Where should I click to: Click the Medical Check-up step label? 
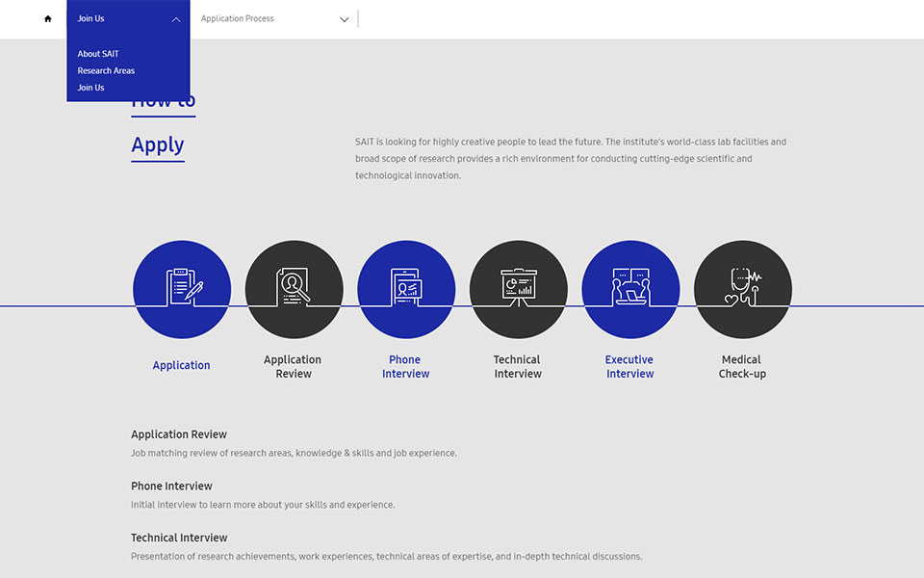[742, 367]
